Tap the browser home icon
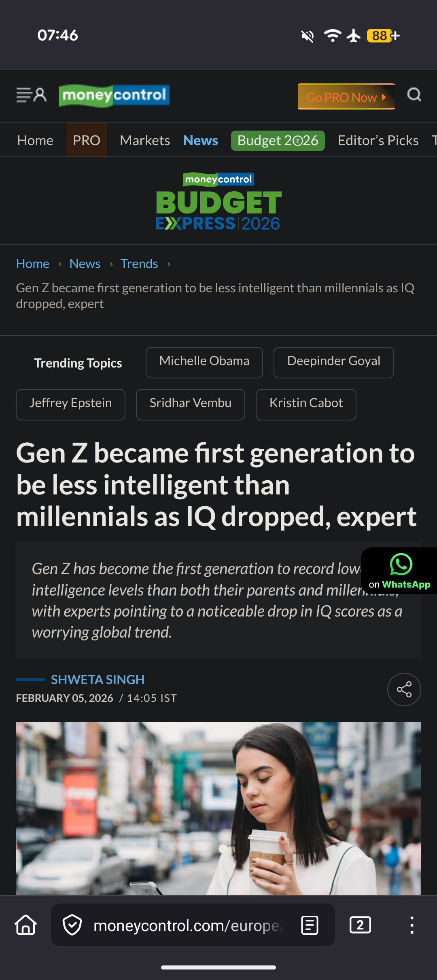This screenshot has width=437, height=980. click(x=26, y=925)
